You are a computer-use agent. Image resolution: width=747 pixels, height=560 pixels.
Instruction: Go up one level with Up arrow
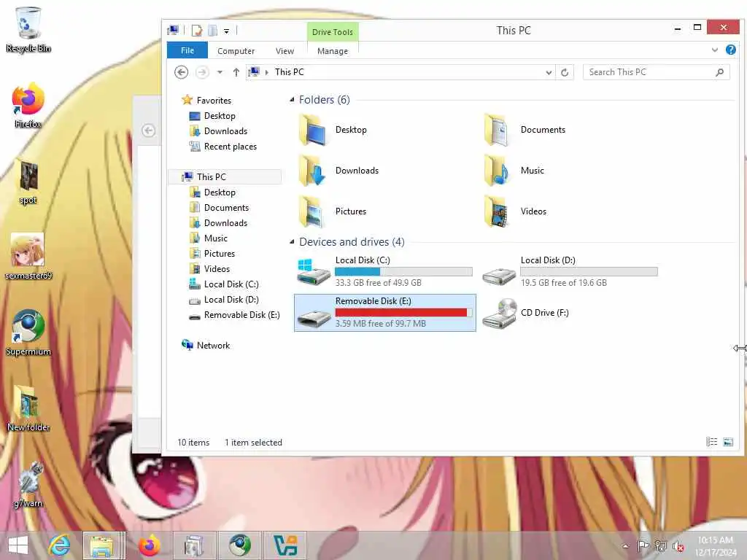click(236, 72)
